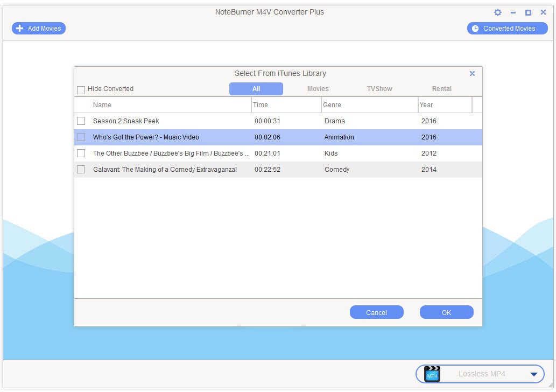The height and width of the screenshot is (392, 556).
Task: Click the MP4 clapperboard format icon
Action: (432, 374)
